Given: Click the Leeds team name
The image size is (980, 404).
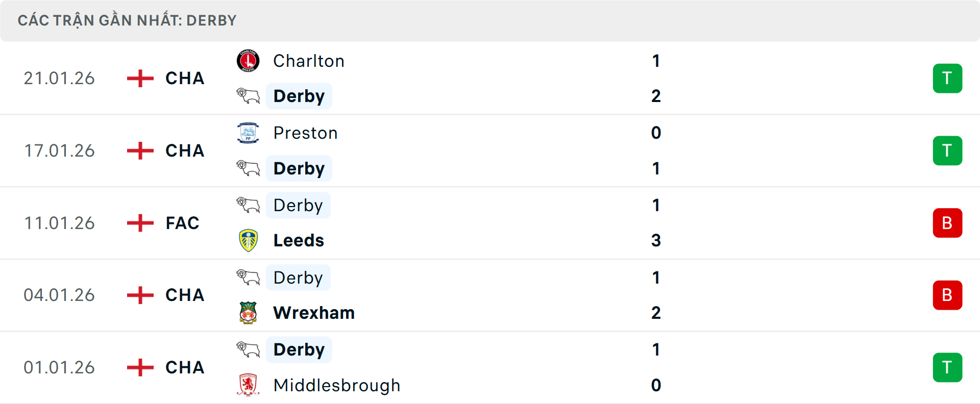Looking at the screenshot, I should 298,240.
